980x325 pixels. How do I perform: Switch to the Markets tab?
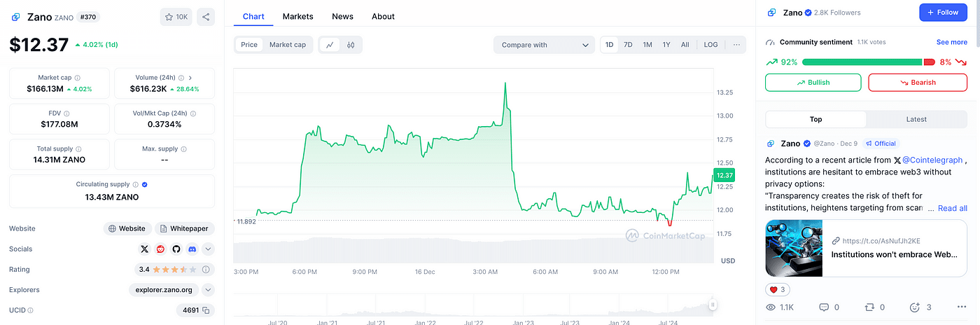(297, 16)
